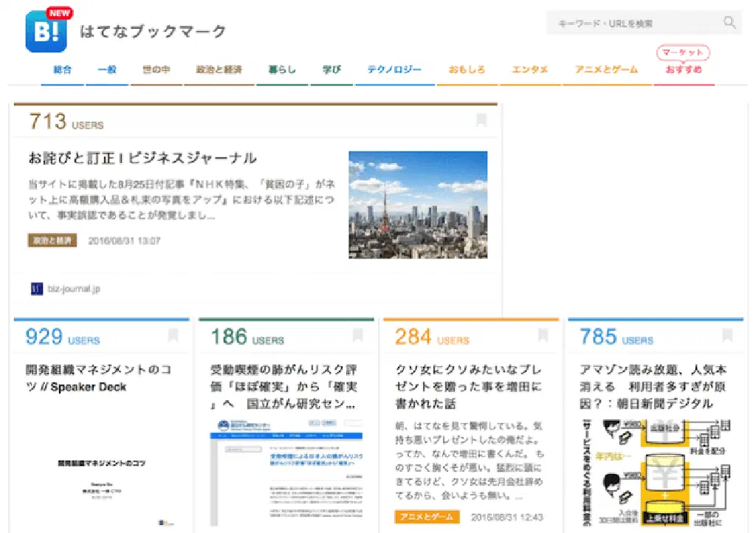This screenshot has width=756, height=533.
Task: Click the magnifying glass search icon
Action: (729, 23)
